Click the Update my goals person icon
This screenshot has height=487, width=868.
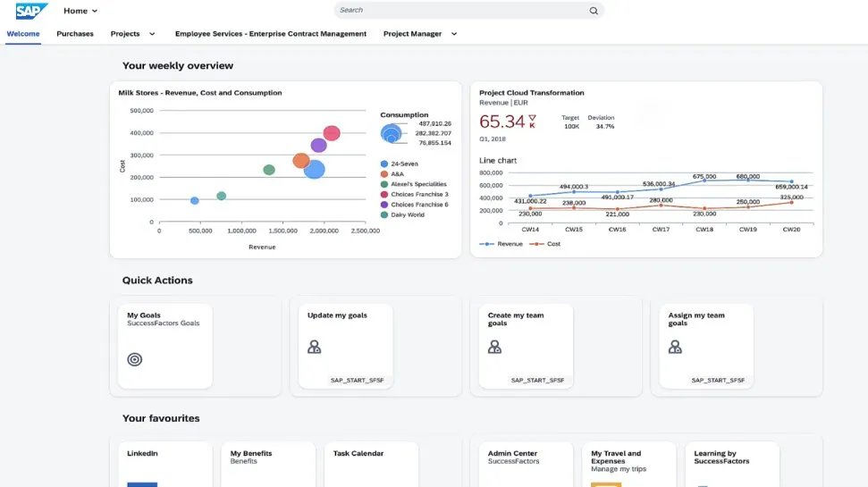coord(315,347)
